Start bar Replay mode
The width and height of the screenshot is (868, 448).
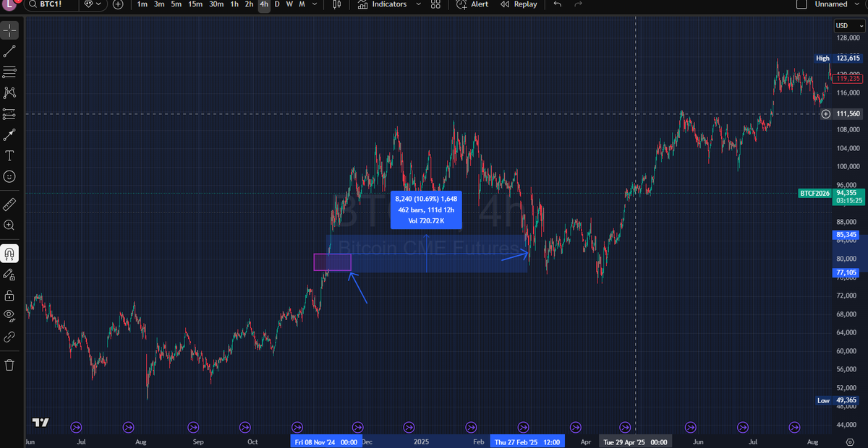[x=519, y=4]
